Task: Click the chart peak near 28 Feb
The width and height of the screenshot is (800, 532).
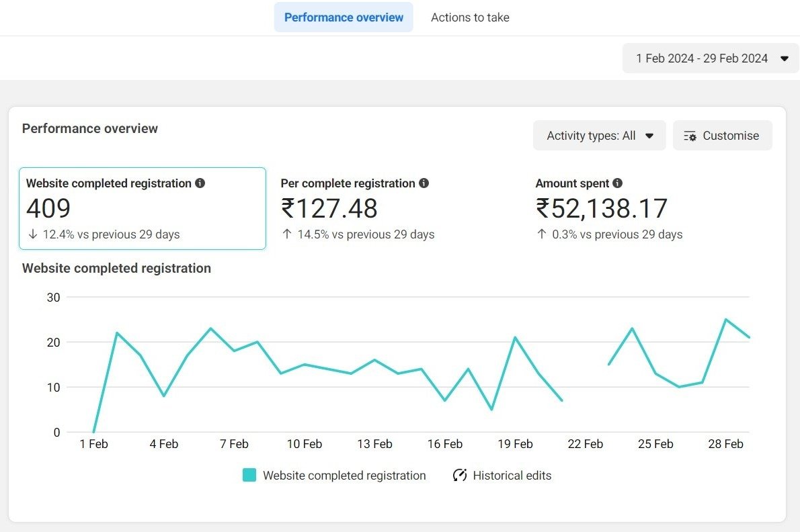Action: pyautogui.click(x=725, y=320)
